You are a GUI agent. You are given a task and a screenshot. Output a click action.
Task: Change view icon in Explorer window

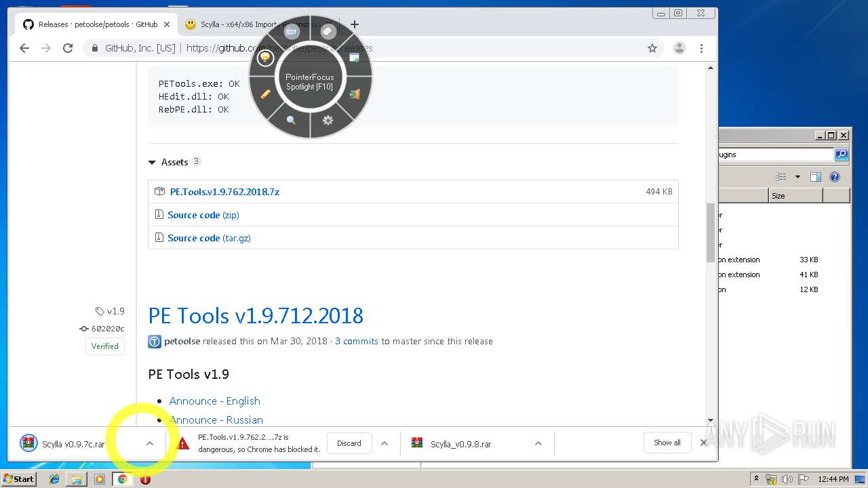[781, 177]
